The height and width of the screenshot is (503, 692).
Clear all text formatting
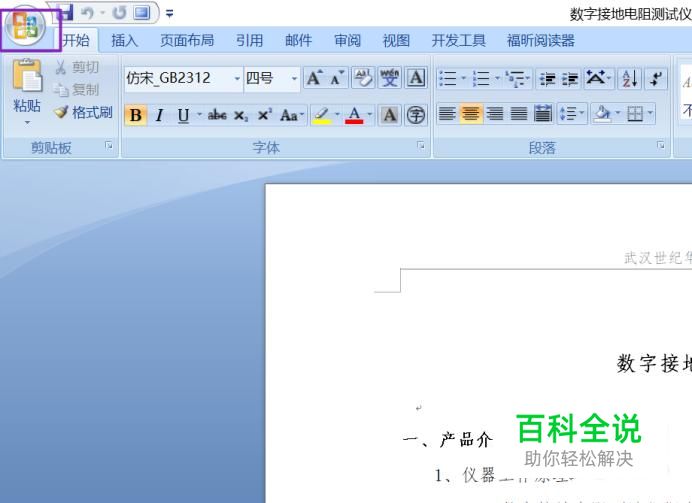[x=363, y=78]
